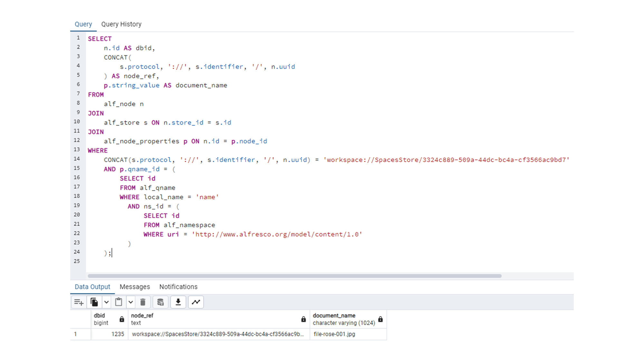Click the Add row icon
The height and width of the screenshot is (362, 644).
79,302
